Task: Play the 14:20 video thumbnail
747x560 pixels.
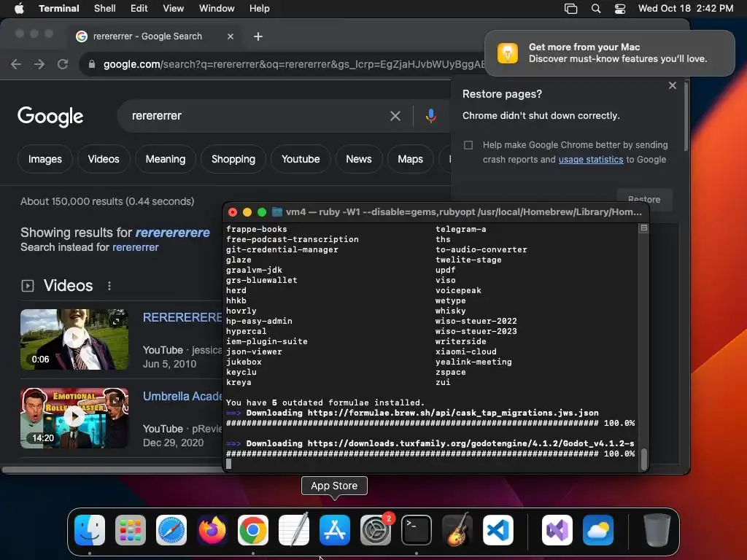Action: coord(74,418)
